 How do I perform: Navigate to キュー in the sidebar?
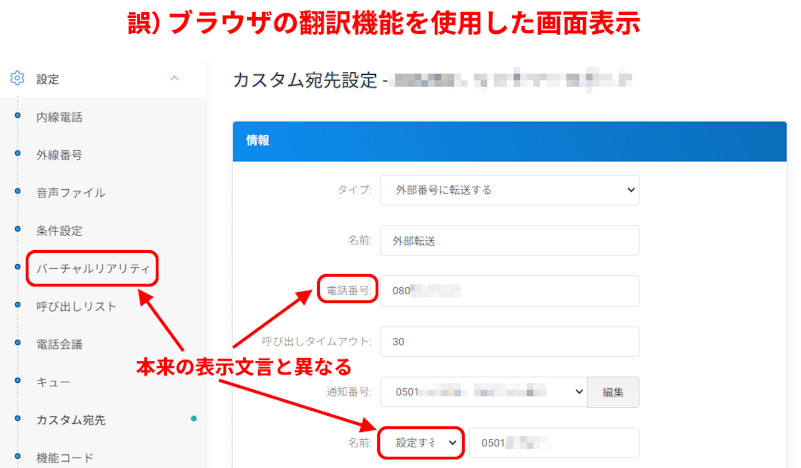(x=53, y=382)
